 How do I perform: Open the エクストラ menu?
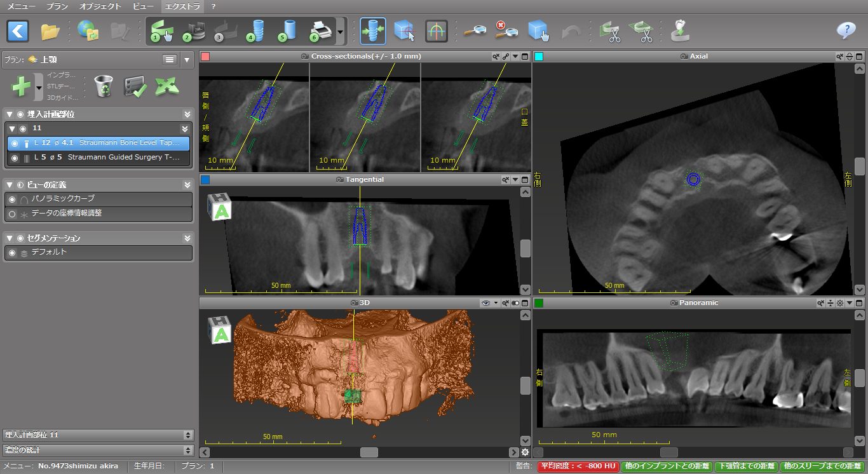pyautogui.click(x=182, y=6)
